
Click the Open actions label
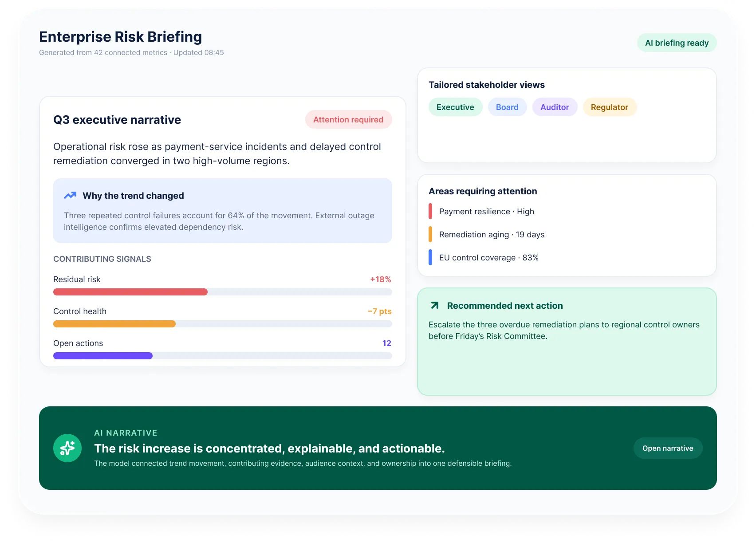click(x=78, y=343)
